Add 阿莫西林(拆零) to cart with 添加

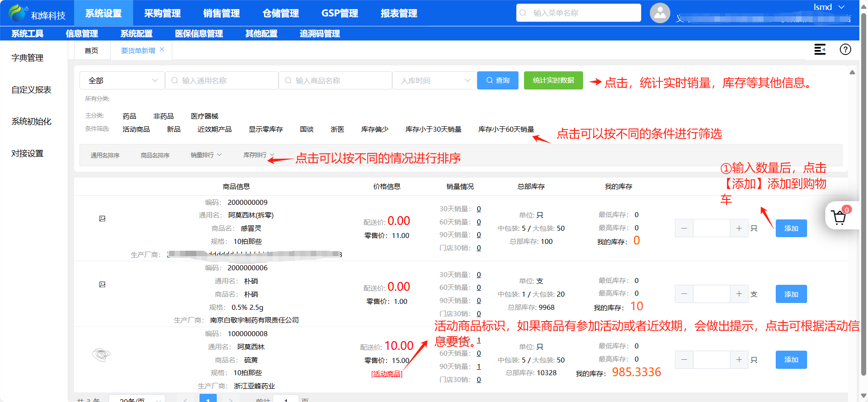click(x=791, y=228)
